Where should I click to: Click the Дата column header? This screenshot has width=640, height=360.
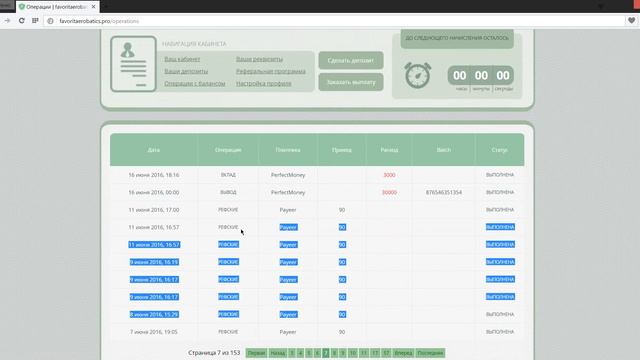coord(153,150)
